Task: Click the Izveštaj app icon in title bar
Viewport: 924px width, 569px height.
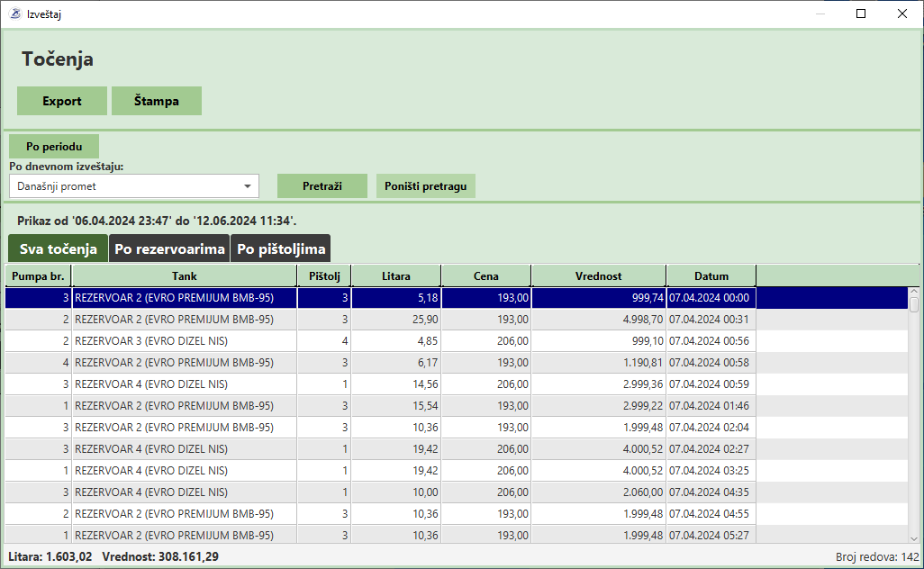Action: click(14, 14)
